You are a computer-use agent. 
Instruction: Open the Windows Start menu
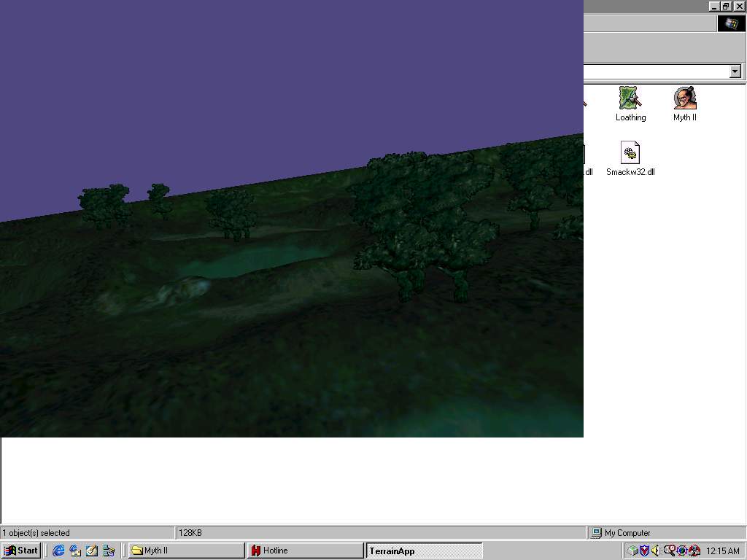[x=21, y=551]
